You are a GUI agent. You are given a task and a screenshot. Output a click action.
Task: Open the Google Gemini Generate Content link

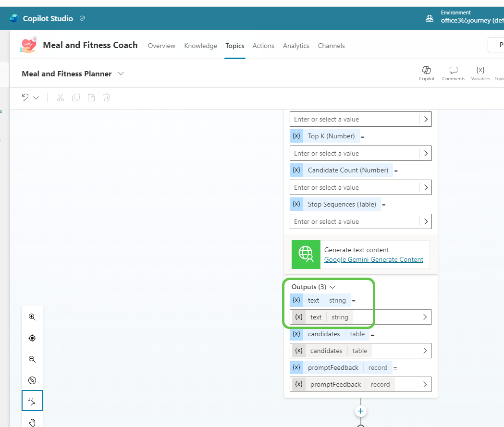tap(373, 259)
